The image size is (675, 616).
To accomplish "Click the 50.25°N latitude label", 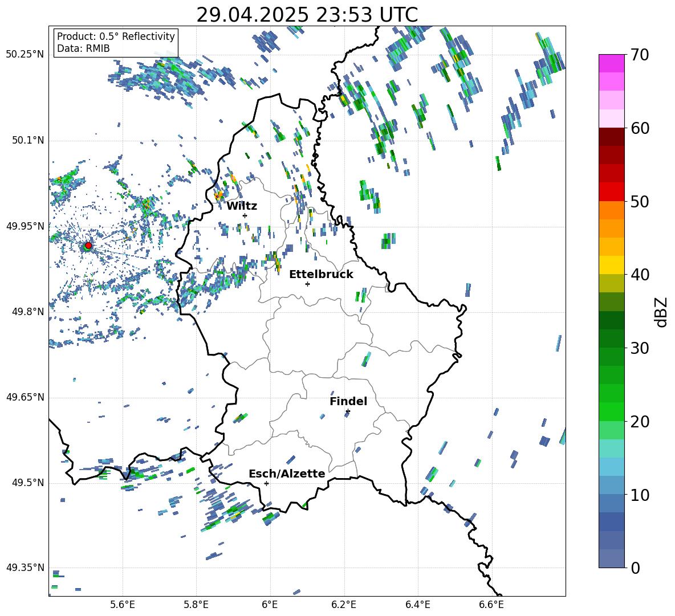I will coord(25,55).
